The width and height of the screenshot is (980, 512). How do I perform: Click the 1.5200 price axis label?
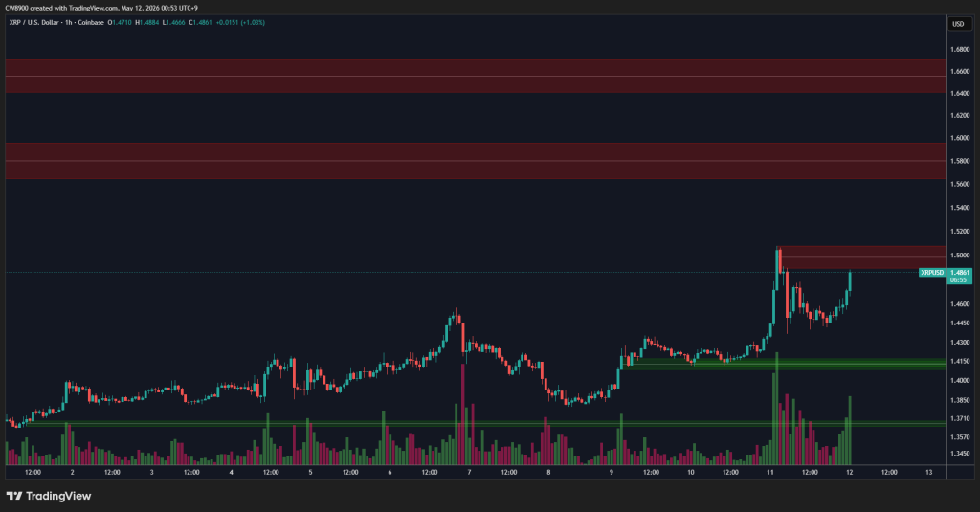tap(960, 231)
